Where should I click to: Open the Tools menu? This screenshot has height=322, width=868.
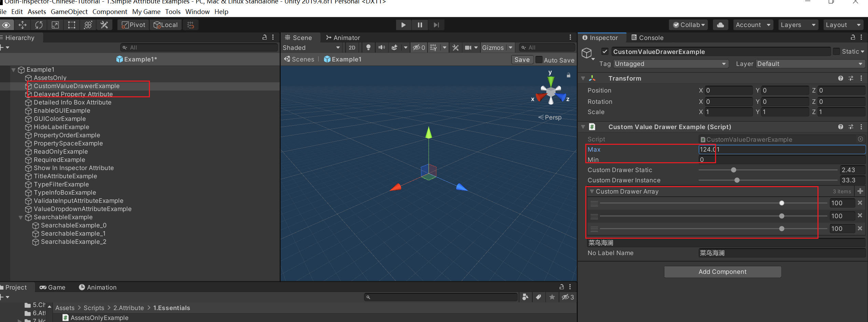click(x=173, y=12)
